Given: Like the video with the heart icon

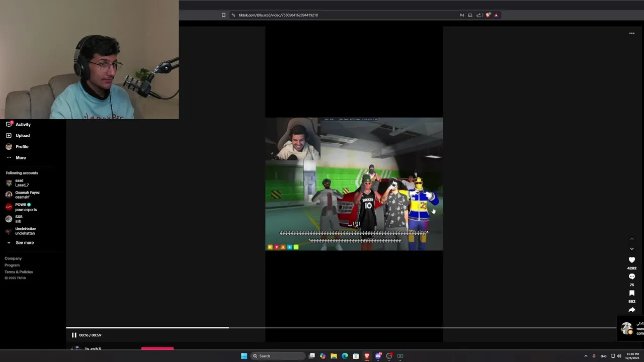Looking at the screenshot, I should (x=631, y=260).
